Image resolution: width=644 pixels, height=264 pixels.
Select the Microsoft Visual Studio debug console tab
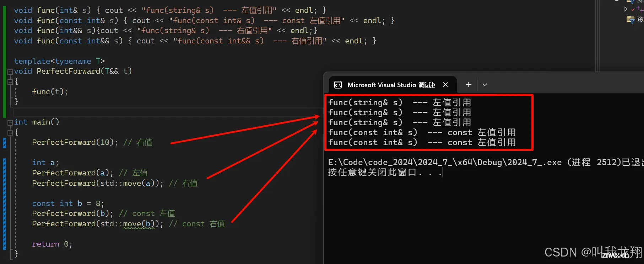coord(393,85)
